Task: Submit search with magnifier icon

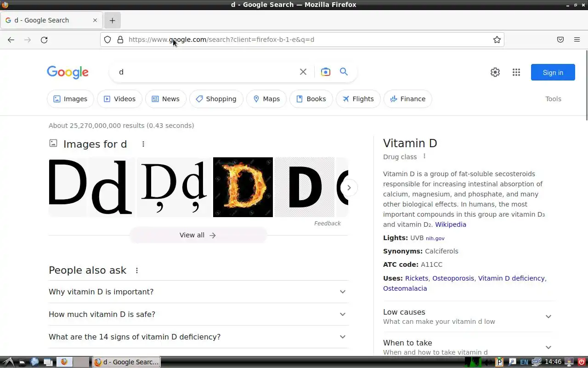Action: click(344, 72)
